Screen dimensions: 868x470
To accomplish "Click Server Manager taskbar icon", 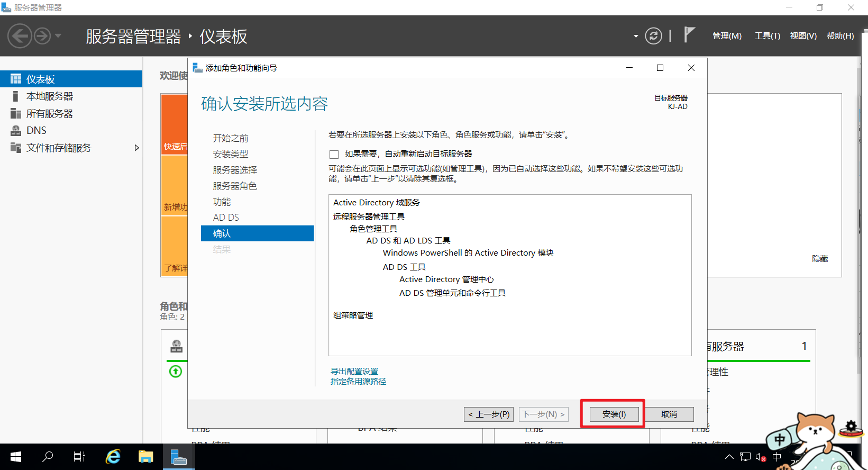I will [x=178, y=457].
